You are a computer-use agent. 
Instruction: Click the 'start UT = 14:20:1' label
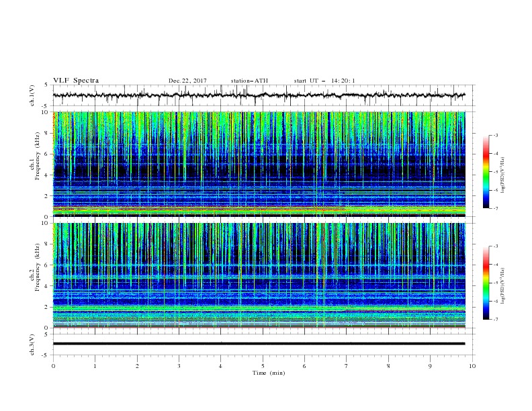pos(324,81)
